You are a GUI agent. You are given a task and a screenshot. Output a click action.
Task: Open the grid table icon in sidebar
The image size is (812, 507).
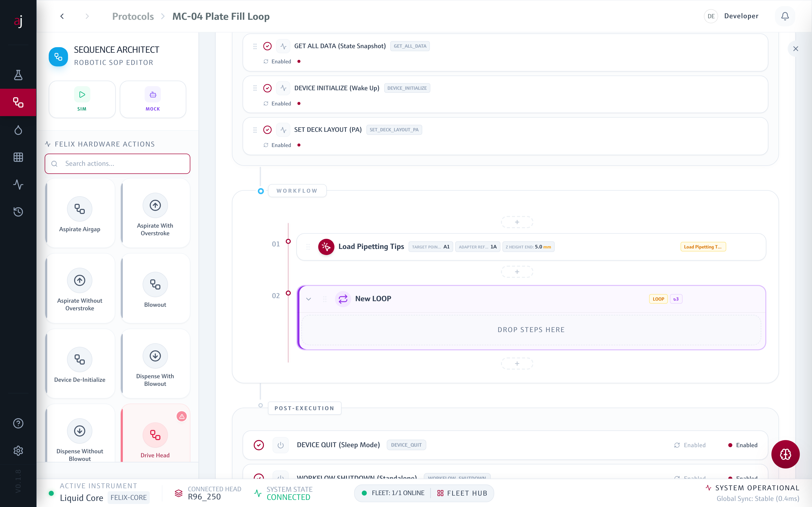click(x=18, y=157)
